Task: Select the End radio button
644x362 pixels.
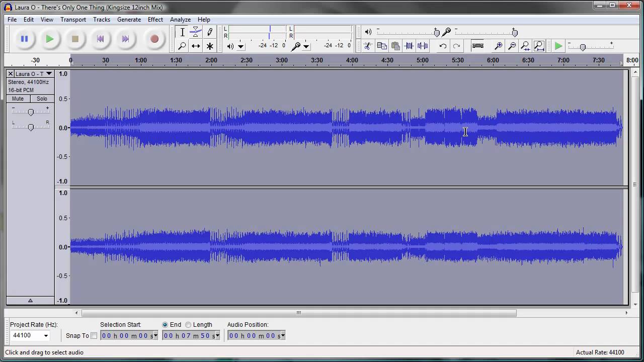Action: (x=165, y=325)
